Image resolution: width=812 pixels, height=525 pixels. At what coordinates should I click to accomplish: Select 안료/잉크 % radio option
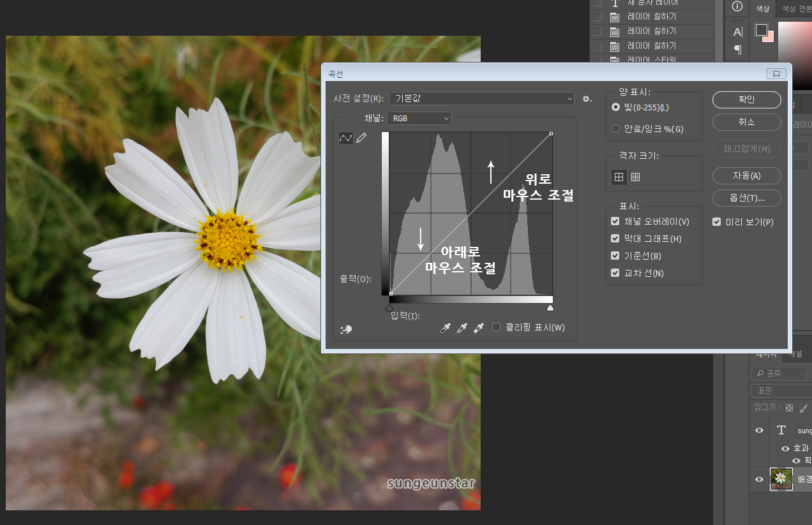click(x=615, y=128)
